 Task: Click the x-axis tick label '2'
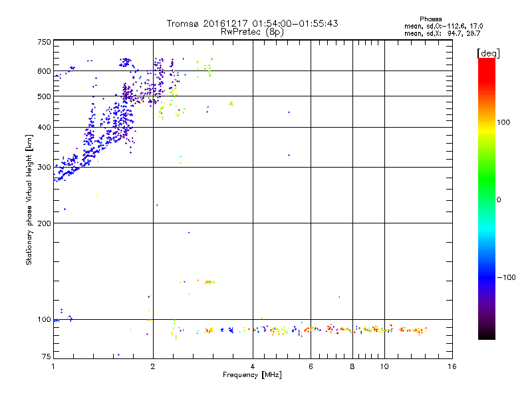pos(153,366)
